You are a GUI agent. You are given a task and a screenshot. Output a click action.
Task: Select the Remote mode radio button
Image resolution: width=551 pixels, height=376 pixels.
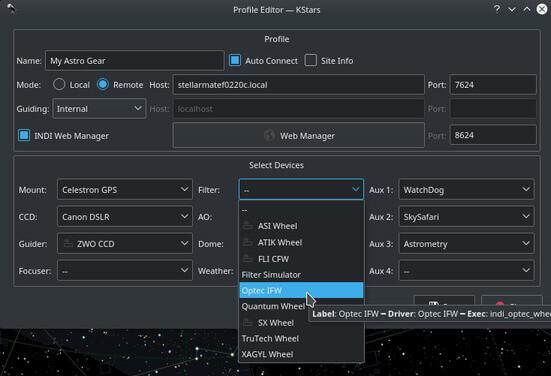point(103,84)
